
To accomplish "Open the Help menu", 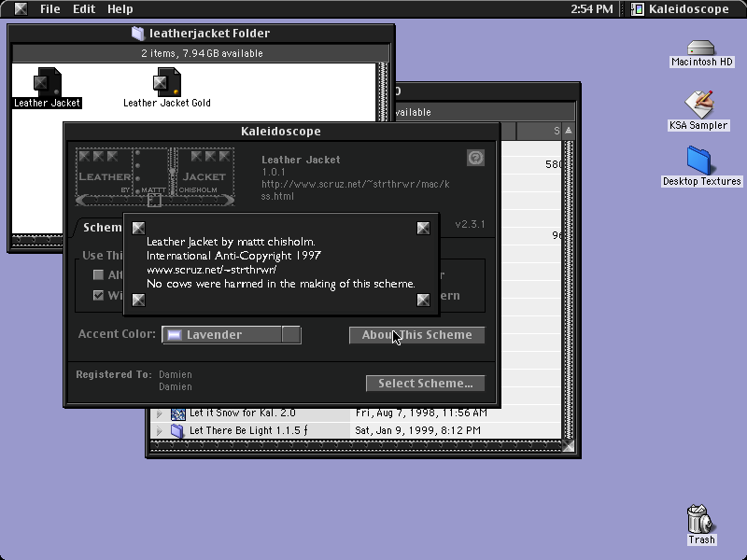I will pyautogui.click(x=120, y=9).
